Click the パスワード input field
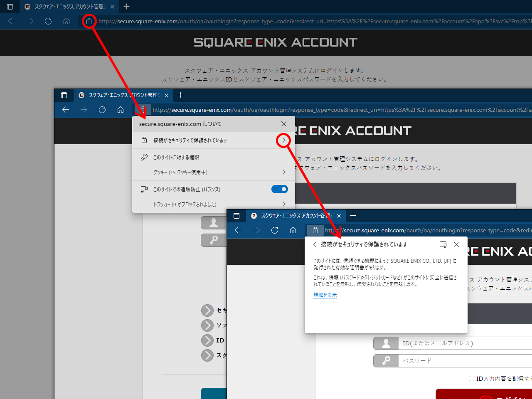This screenshot has width=532, height=399. coord(465,361)
